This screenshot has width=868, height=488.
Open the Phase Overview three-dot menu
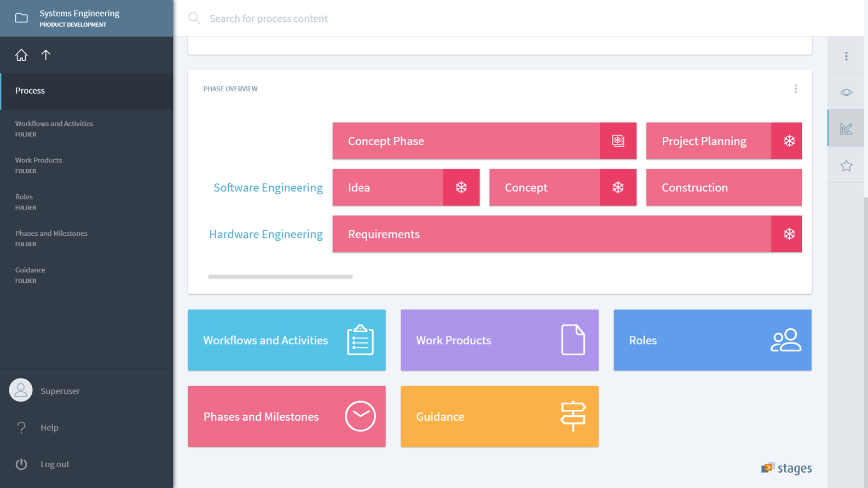(795, 89)
